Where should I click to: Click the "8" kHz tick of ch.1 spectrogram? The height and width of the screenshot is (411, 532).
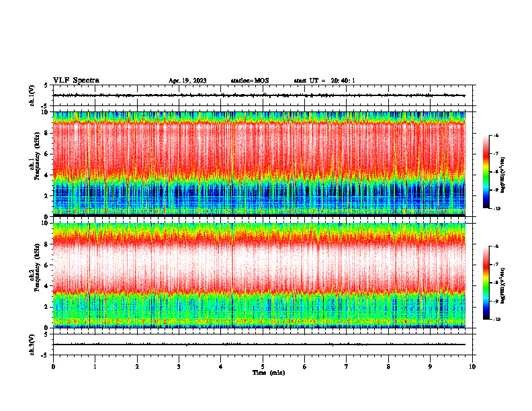tap(47, 133)
